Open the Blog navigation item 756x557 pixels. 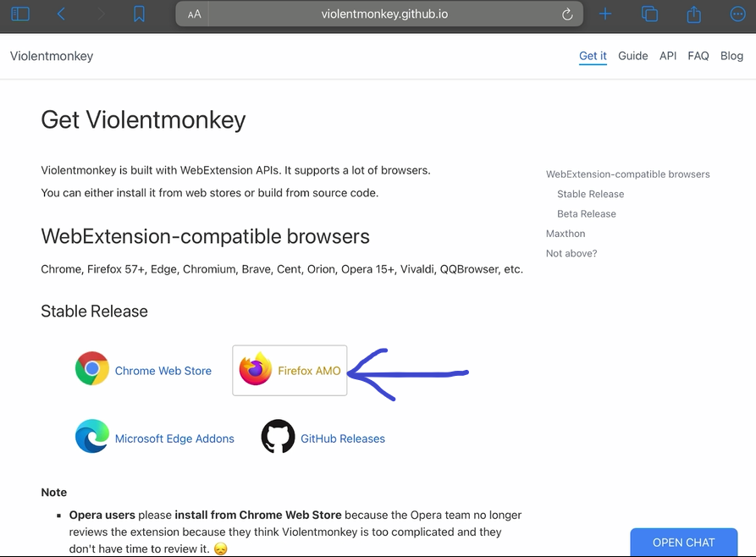(x=731, y=56)
